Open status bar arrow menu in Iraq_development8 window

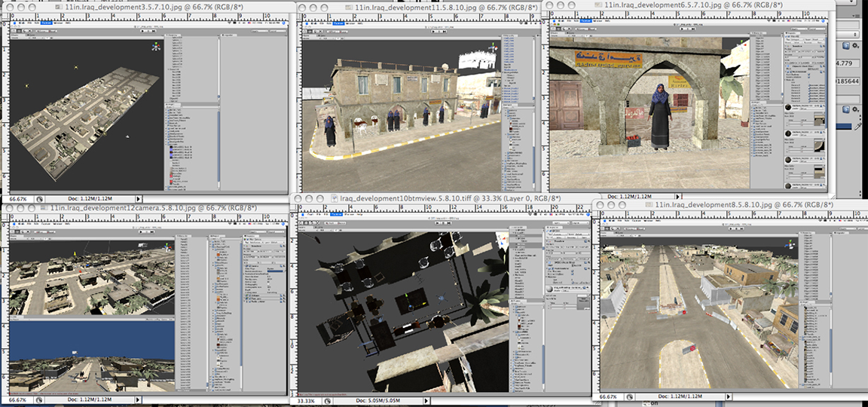click(x=729, y=396)
